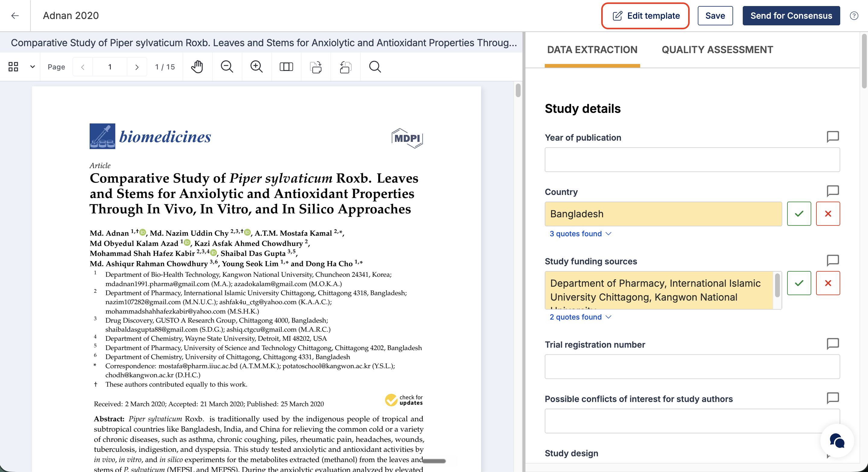
Task: Click the Edit template button
Action: coord(645,15)
